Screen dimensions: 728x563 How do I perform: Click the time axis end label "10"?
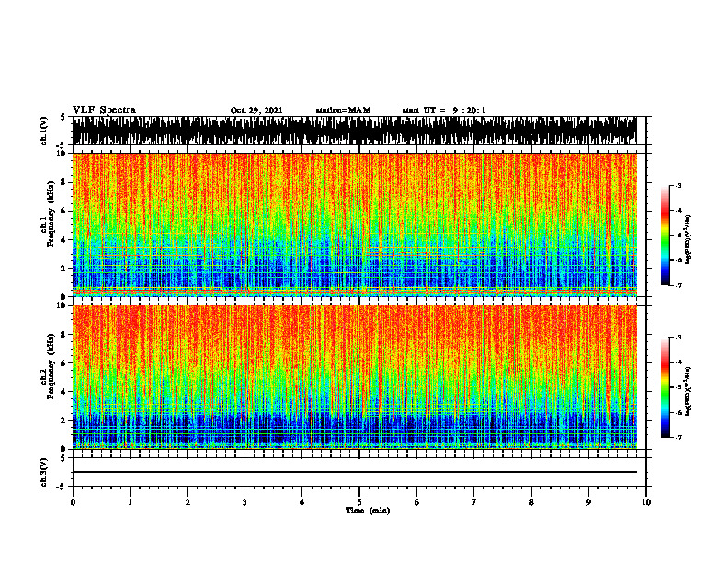click(x=646, y=502)
